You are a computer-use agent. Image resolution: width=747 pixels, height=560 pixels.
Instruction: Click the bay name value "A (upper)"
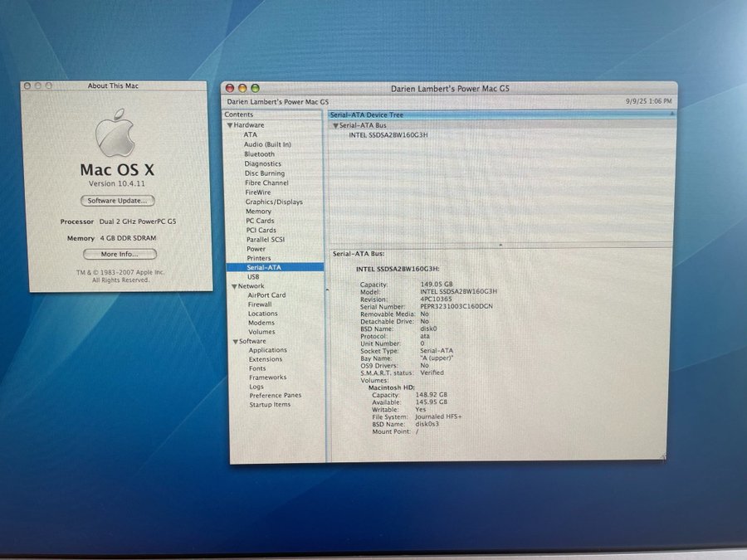pyautogui.click(x=437, y=358)
